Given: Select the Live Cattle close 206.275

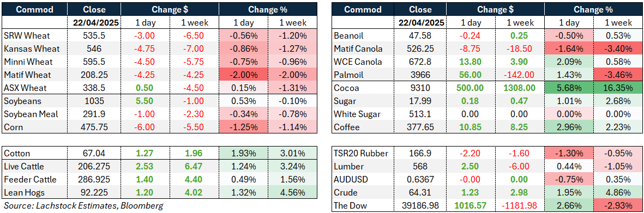Looking at the screenshot, I should coord(94,167).
